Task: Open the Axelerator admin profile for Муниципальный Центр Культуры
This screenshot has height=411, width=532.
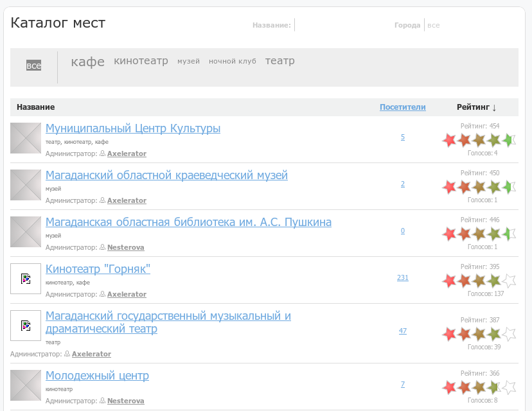Action: pos(127,154)
